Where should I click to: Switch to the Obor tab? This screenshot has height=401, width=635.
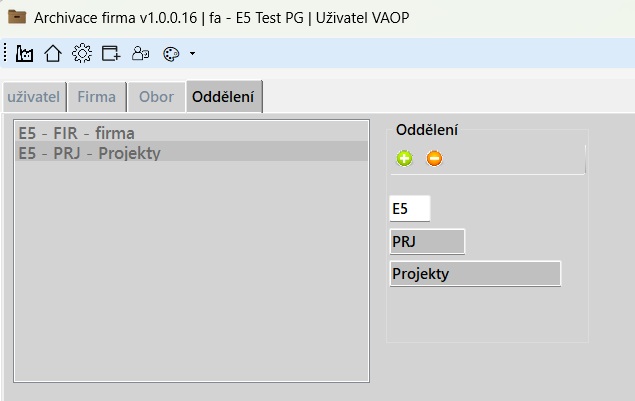(x=156, y=97)
